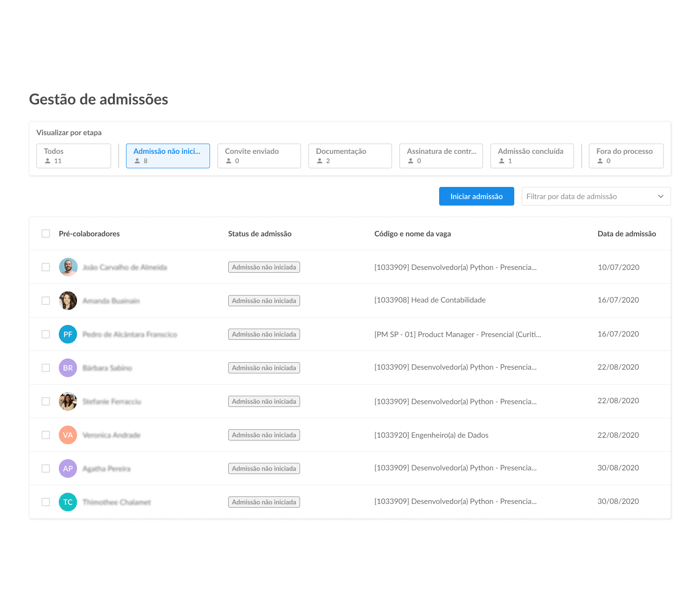The image size is (700, 606).
Task: Click '[1033920] Engenheiro(a) de Dados' job text
Action: (x=431, y=435)
